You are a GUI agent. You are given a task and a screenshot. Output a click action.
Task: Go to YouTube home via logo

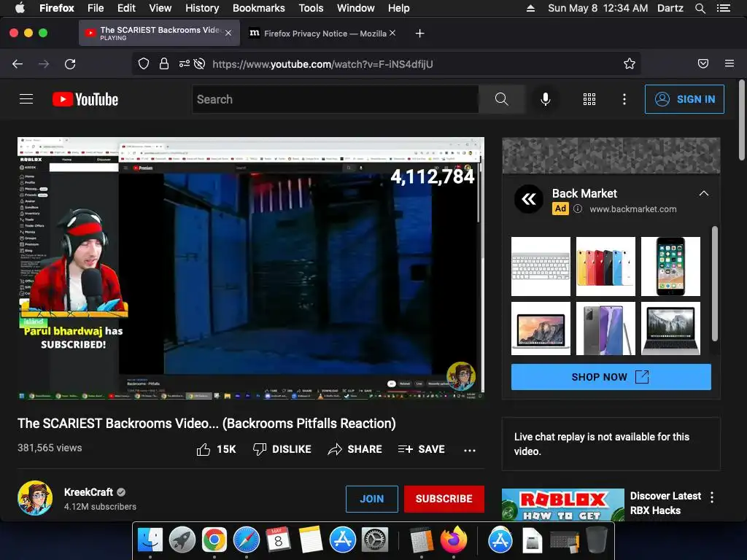click(x=85, y=99)
